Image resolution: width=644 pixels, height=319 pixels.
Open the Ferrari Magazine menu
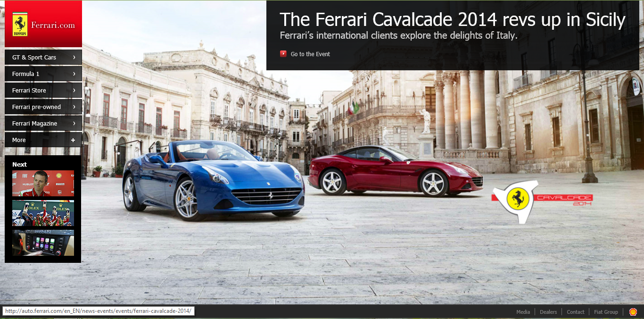pos(43,123)
